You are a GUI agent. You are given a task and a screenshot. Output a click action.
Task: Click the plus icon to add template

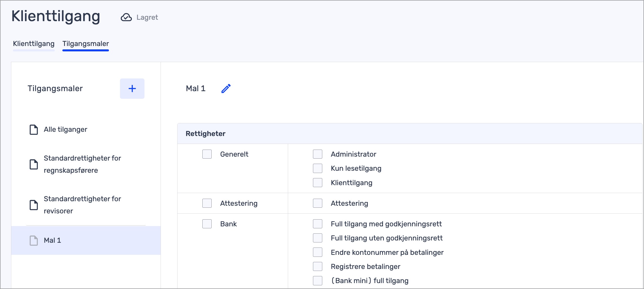coord(132,89)
